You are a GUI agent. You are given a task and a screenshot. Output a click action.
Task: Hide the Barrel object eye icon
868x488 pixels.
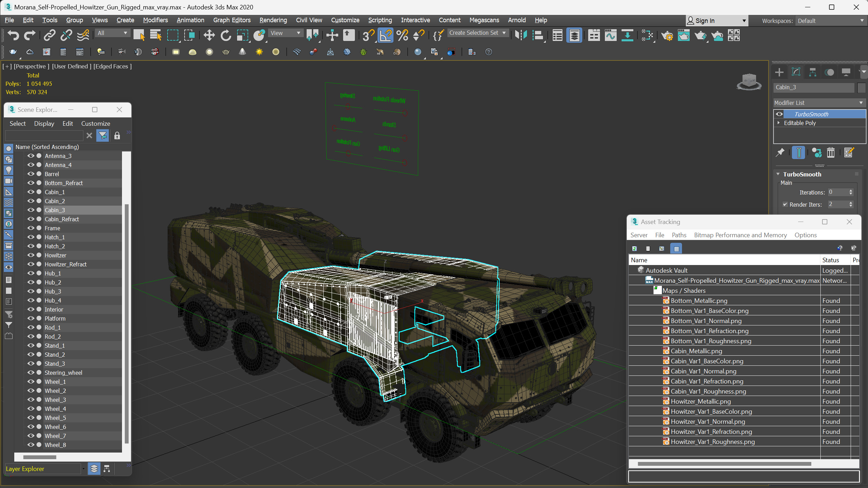(31, 174)
